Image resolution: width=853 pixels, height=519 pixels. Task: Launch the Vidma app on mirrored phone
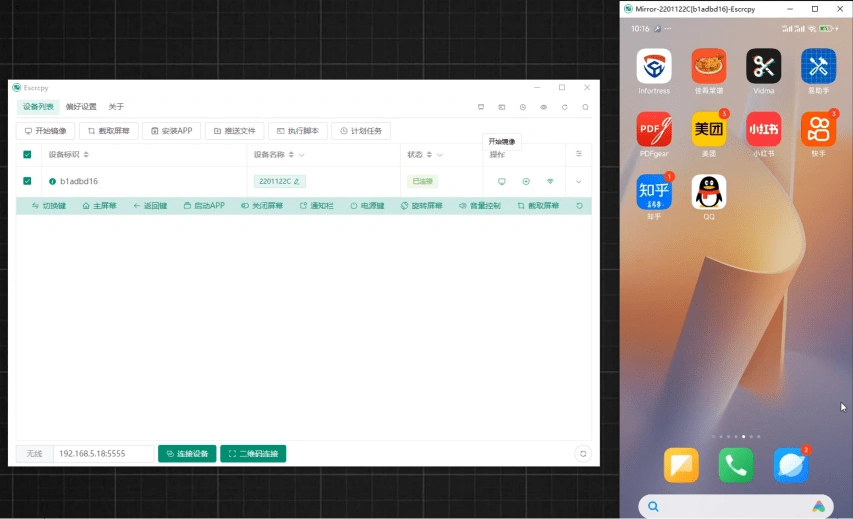tap(763, 67)
